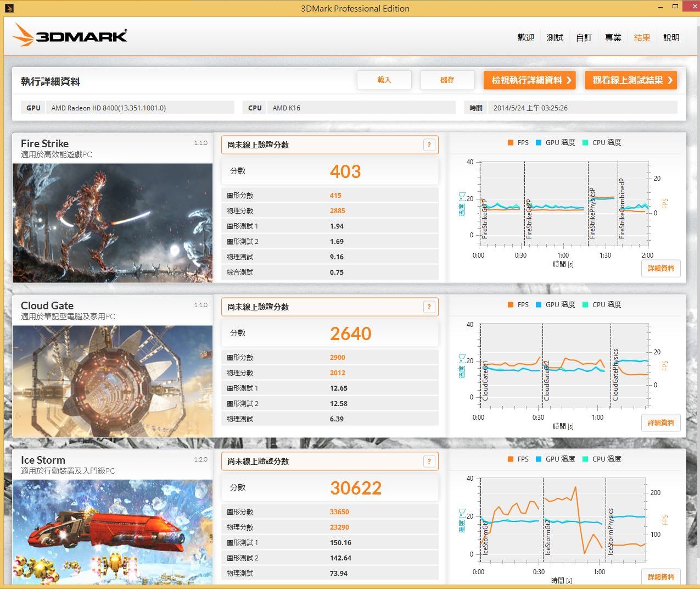Click Fire Strike 圖形分數 value 415

335,196
